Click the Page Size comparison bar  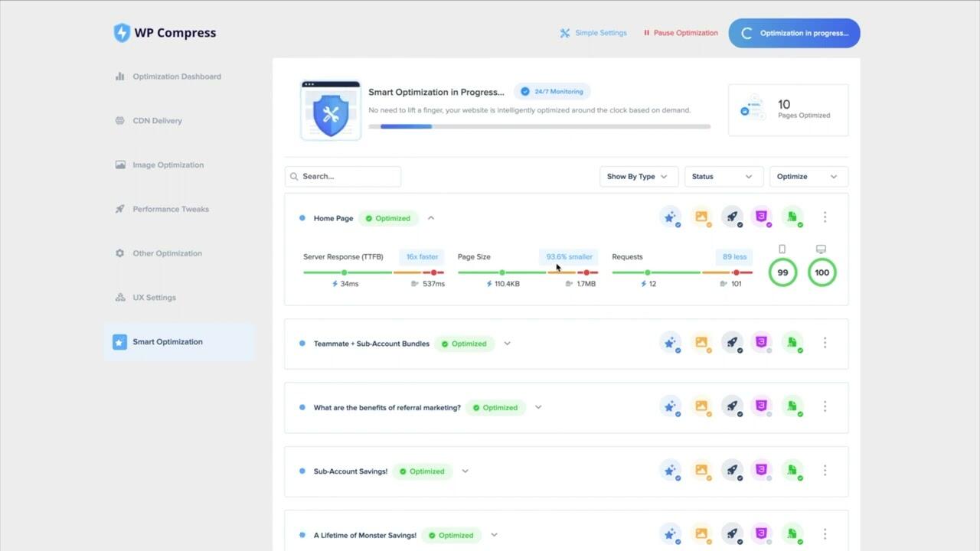(x=528, y=272)
